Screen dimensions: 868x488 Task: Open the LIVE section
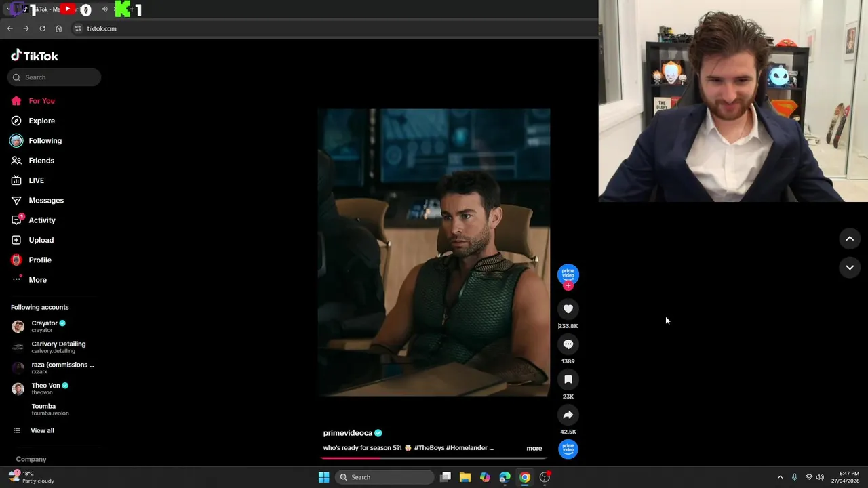coord(28,180)
